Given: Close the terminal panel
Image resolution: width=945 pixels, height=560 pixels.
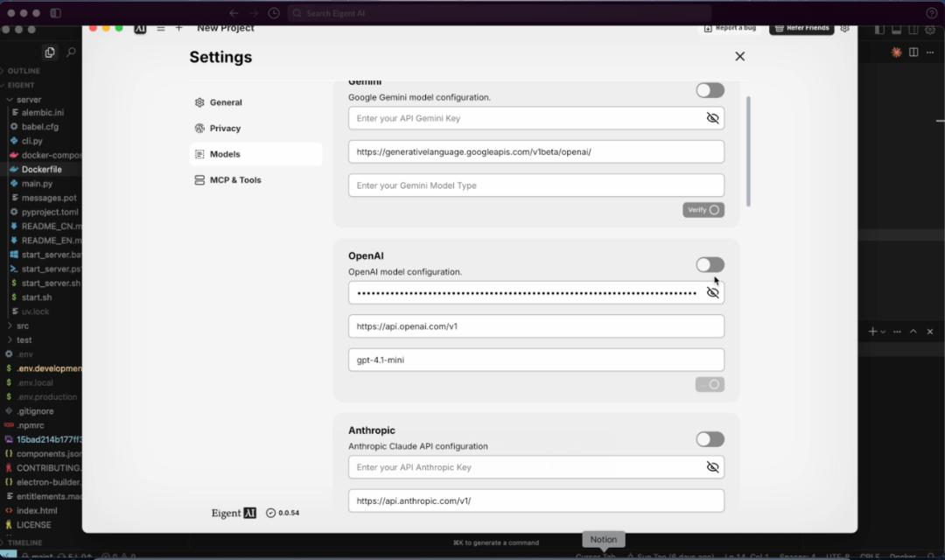Looking at the screenshot, I should pyautogui.click(x=930, y=332).
